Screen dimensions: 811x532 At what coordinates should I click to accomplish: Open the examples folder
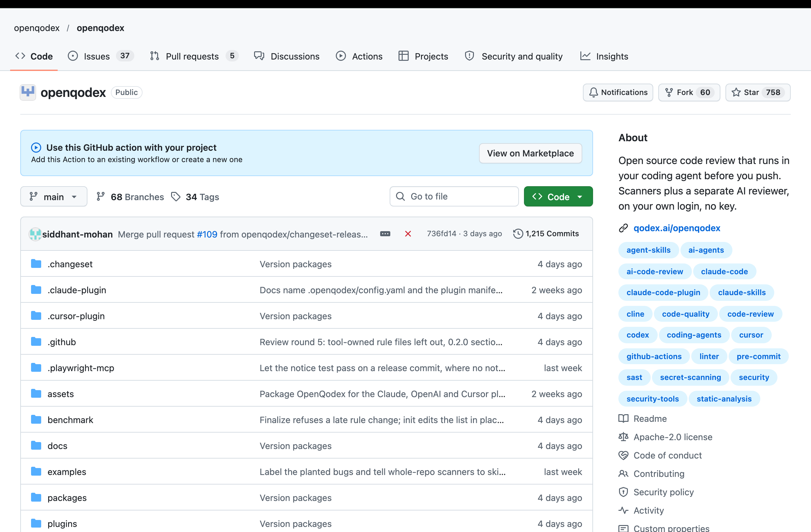click(x=67, y=472)
